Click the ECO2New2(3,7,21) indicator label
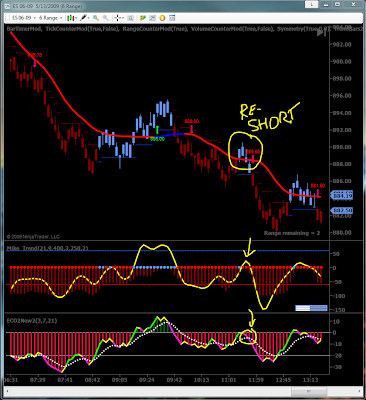366x400 pixels. (x=32, y=321)
